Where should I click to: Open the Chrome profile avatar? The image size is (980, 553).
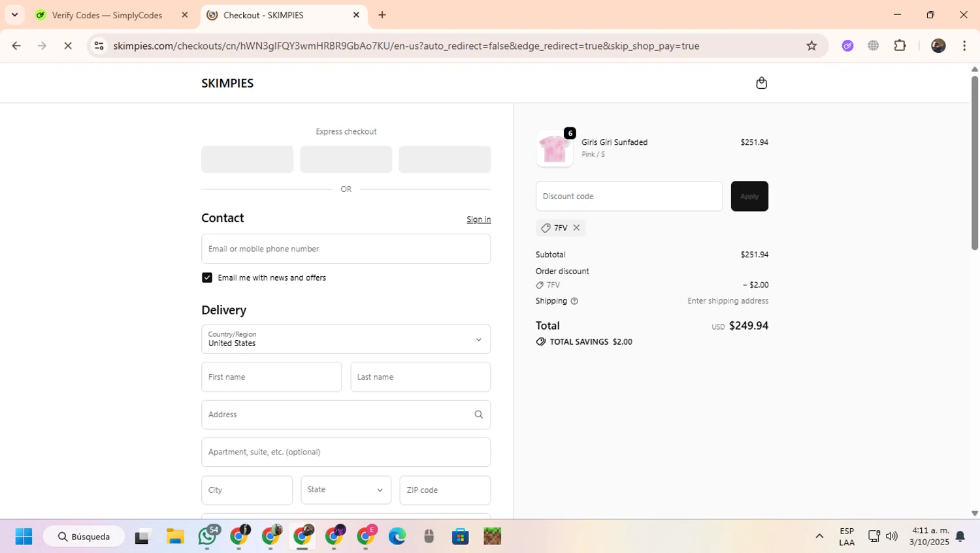tap(938, 46)
